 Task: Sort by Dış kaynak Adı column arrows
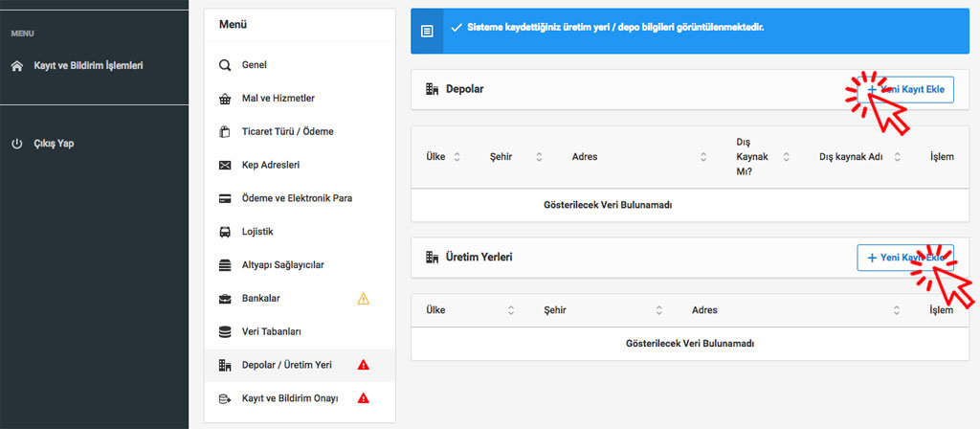click(x=898, y=157)
